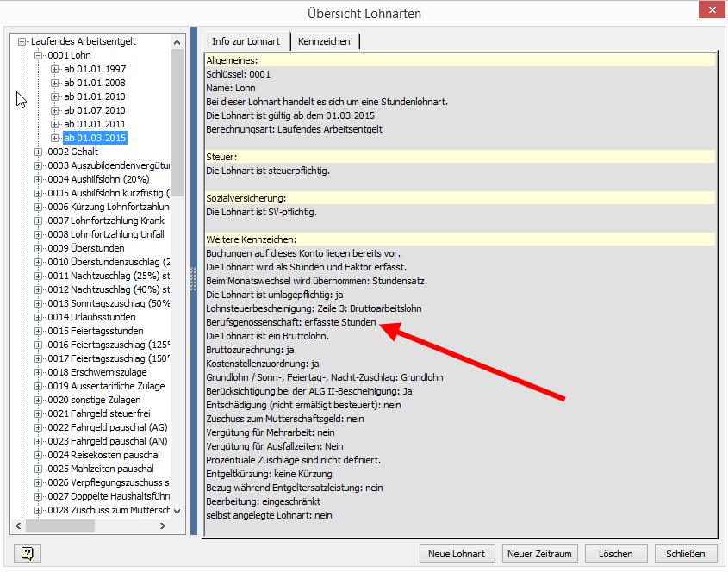Click the 'Berufsgenossenschaft: erfasste Stunden' line
The width and height of the screenshot is (728, 572).
[291, 322]
